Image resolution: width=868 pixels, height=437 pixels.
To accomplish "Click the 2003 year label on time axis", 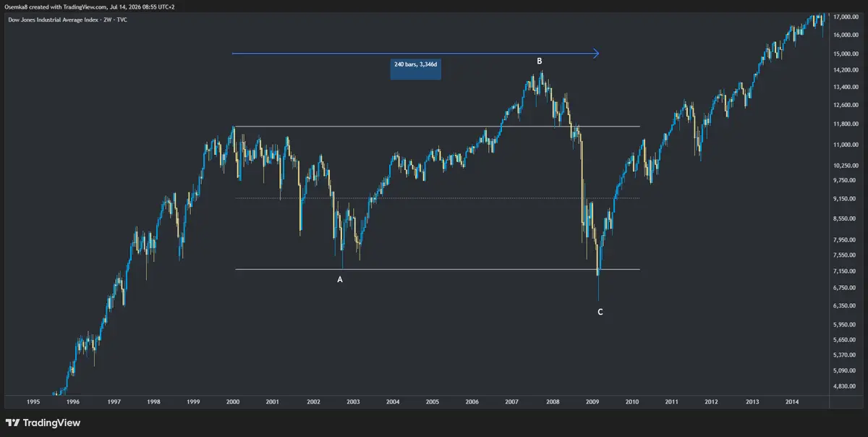I will click(353, 402).
